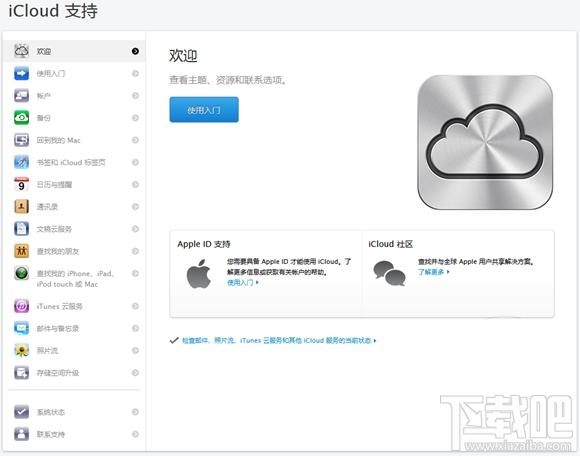Click the chat bubbles iCloud 社区 icon
Screen dimensions: 580x456
click(x=389, y=273)
